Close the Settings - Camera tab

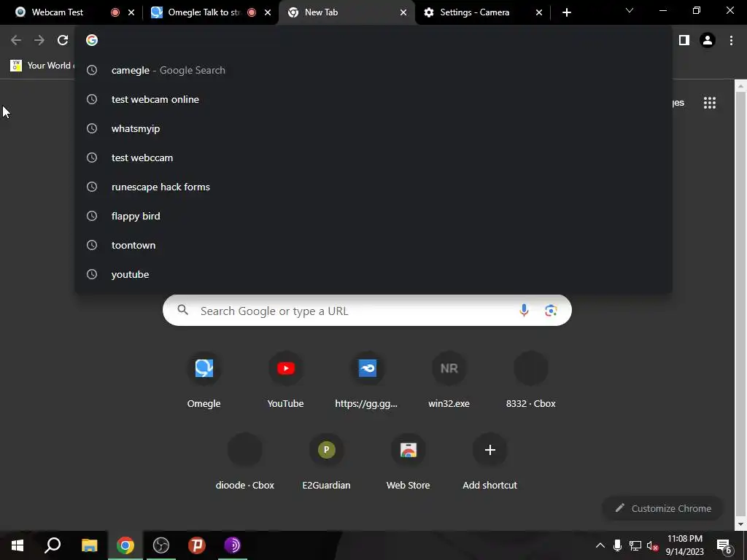click(539, 12)
